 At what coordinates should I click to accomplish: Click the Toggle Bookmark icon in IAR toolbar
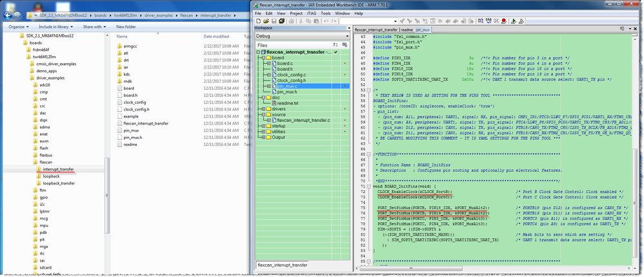pyautogui.click(x=440, y=21)
